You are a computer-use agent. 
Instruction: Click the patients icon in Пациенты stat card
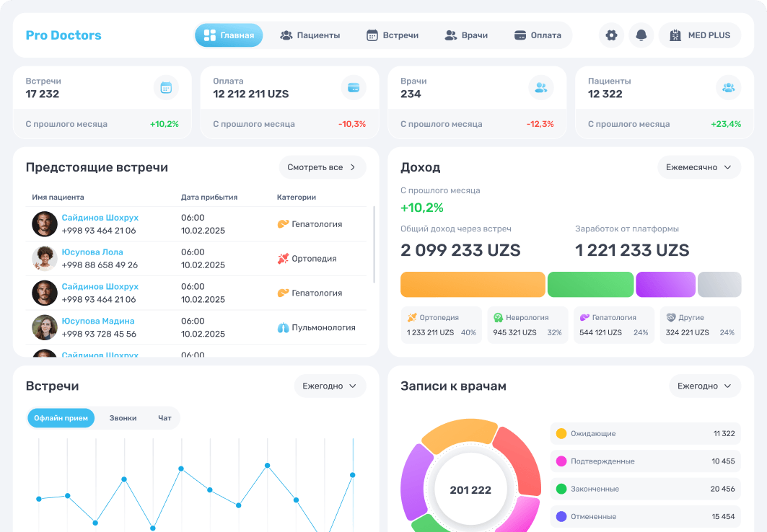(x=728, y=88)
